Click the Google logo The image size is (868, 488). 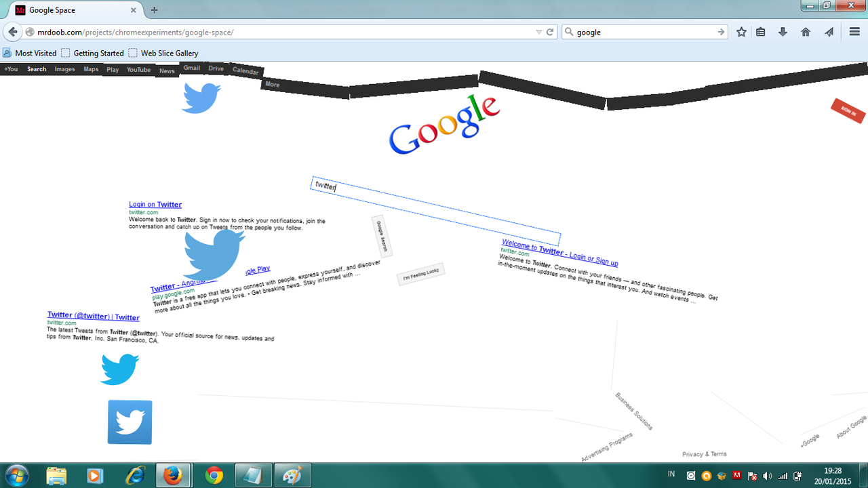444,124
